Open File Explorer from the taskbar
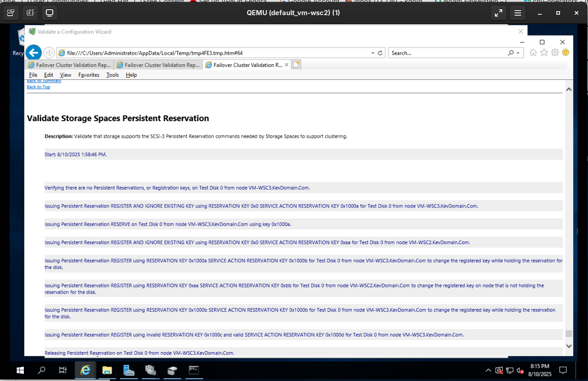 tap(107, 370)
